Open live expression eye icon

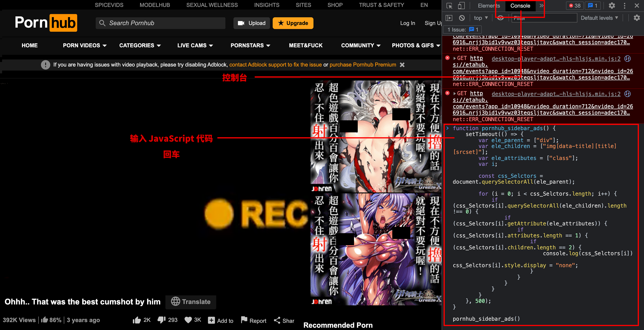click(x=500, y=18)
